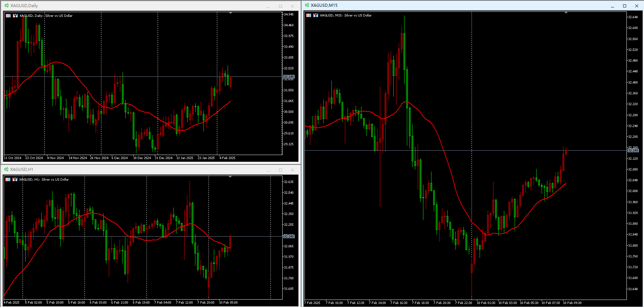Show one-click trading panel in M15 chart
This screenshot has height=307, width=644.
[x=316, y=15]
